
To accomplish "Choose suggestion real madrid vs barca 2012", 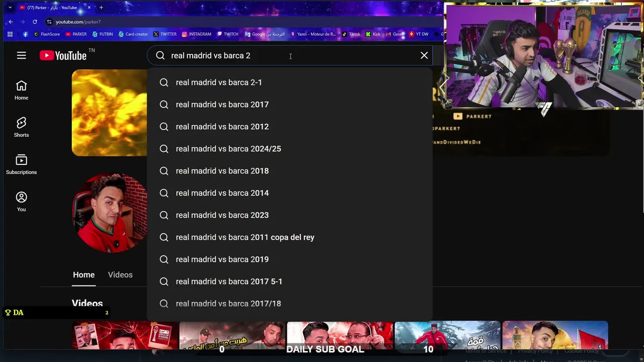I will pos(290,127).
